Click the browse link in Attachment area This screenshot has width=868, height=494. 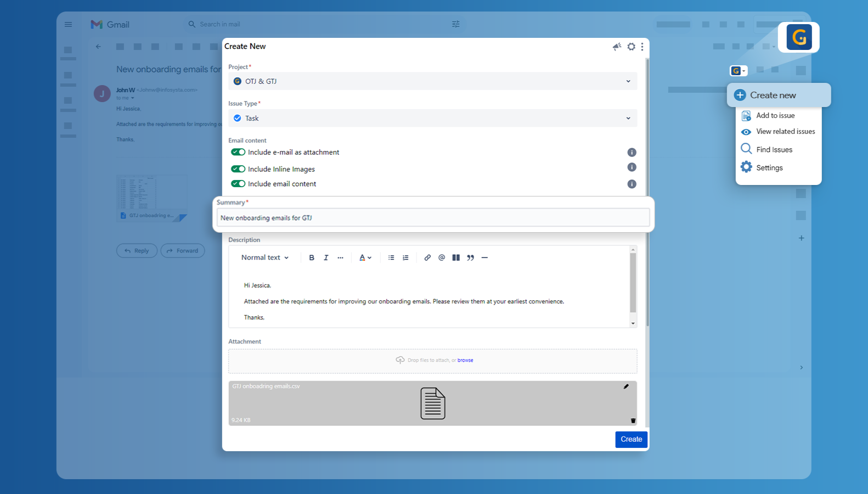[465, 360]
